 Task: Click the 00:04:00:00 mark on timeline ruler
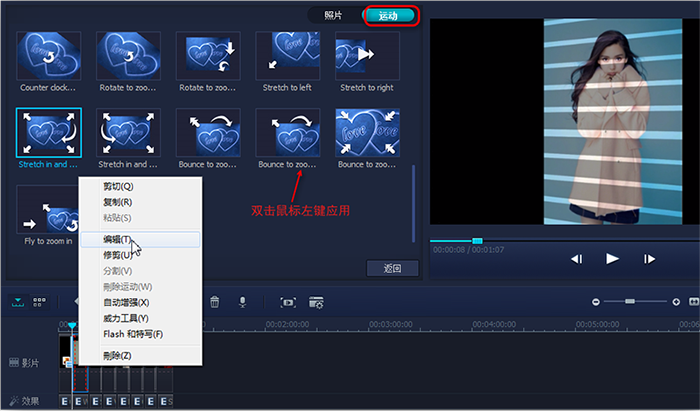pos(494,324)
